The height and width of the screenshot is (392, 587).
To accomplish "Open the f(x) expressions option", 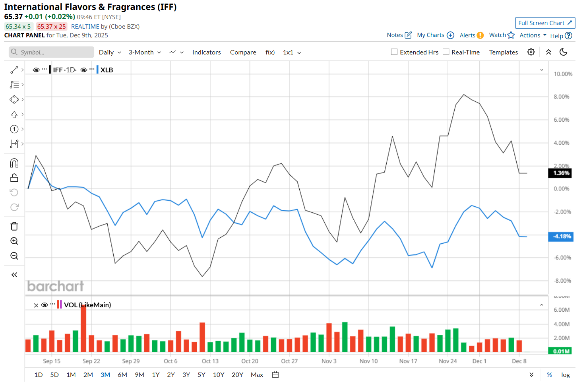I will (x=270, y=52).
